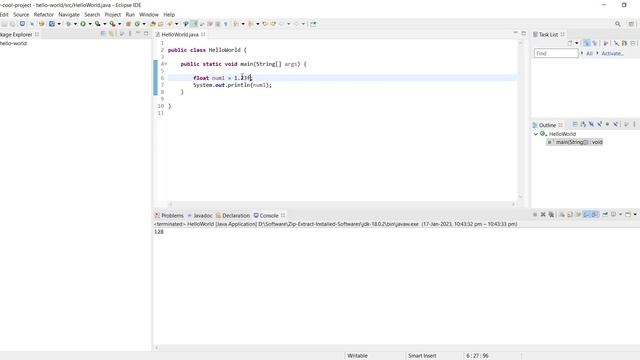Click the Coverage run icon in toolbar
This screenshot has width=640, height=360.
coord(98,24)
